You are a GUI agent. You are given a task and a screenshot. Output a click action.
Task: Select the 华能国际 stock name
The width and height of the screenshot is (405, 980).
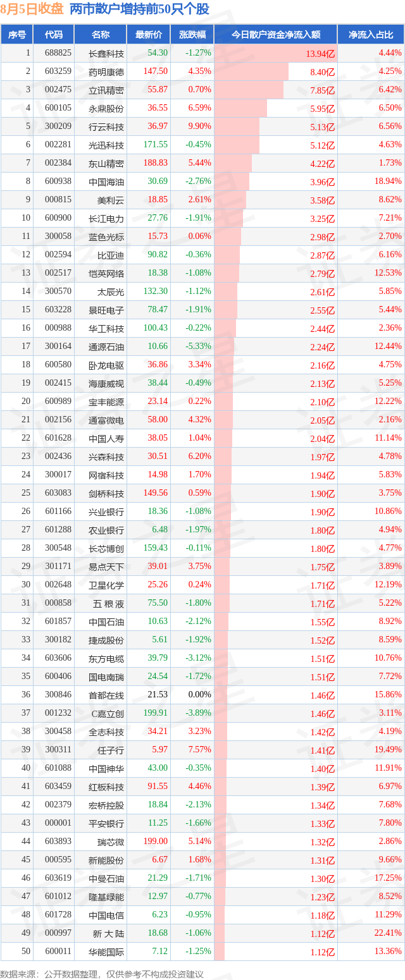click(107, 952)
